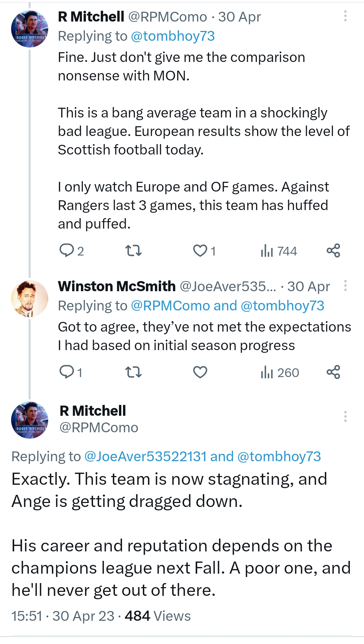364x644 pixels.
Task: Open more options on Winston McSmith's tweet
Action: 345,286
